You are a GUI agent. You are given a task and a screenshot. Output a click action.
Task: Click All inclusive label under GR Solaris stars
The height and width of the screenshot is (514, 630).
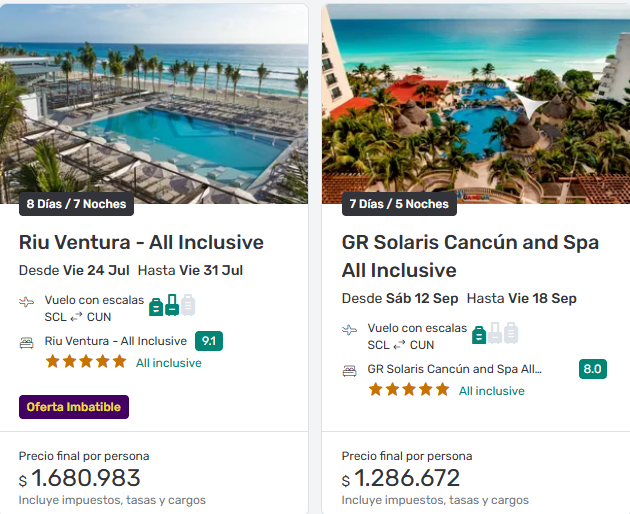click(x=491, y=391)
